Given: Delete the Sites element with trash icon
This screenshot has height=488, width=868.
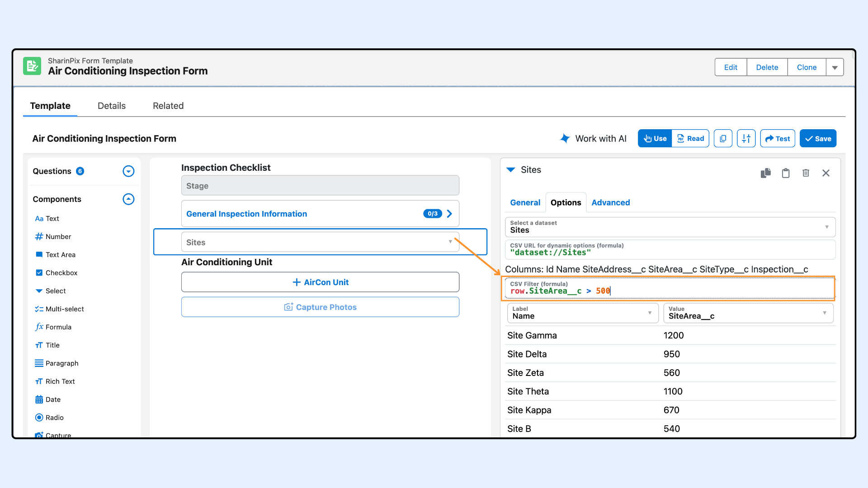Looking at the screenshot, I should (806, 173).
